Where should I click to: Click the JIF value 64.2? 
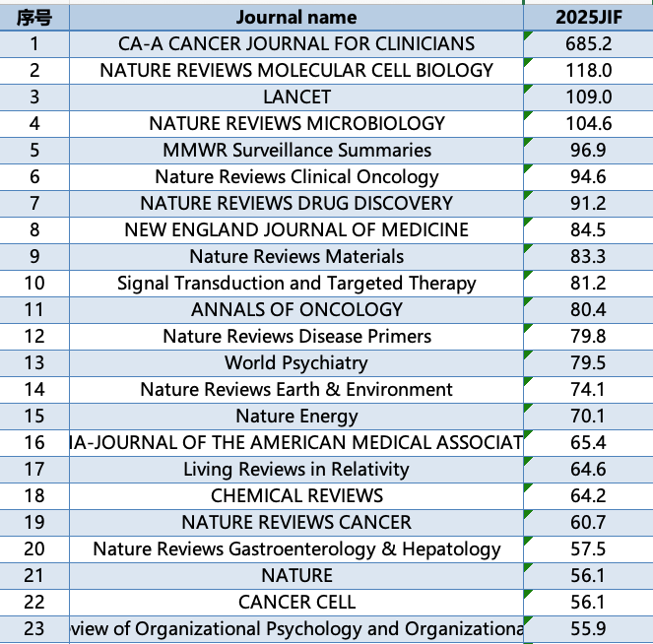click(x=588, y=495)
